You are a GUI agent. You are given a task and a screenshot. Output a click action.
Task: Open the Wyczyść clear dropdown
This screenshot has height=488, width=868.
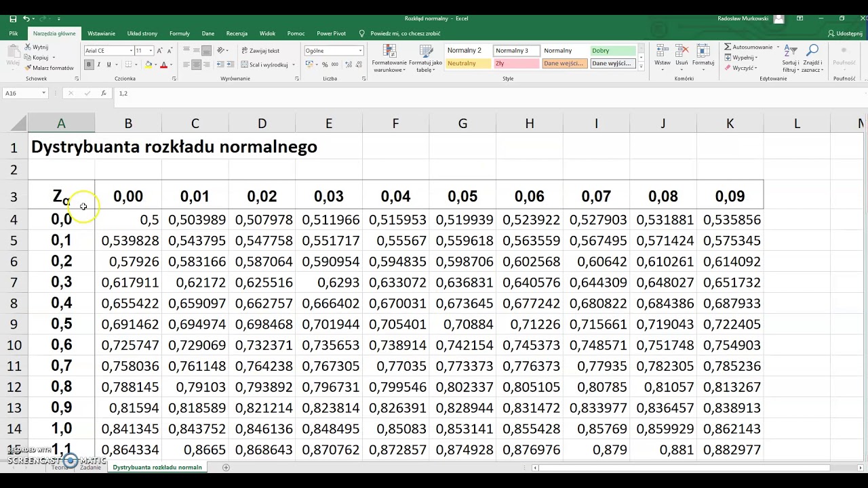point(741,68)
